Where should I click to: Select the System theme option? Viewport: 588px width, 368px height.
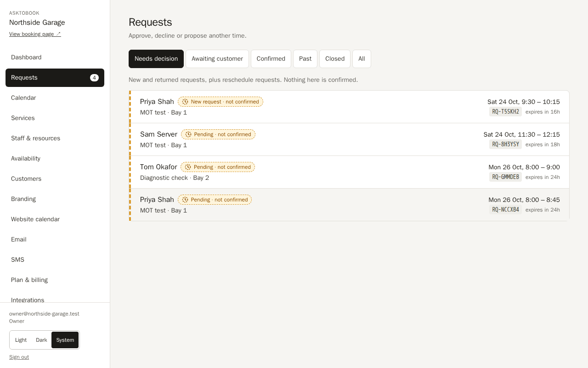pyautogui.click(x=65, y=340)
